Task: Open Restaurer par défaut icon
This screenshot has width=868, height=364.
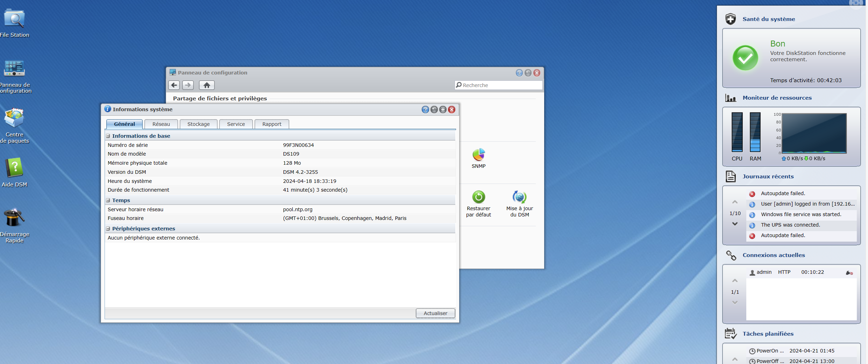Action: [x=478, y=204]
